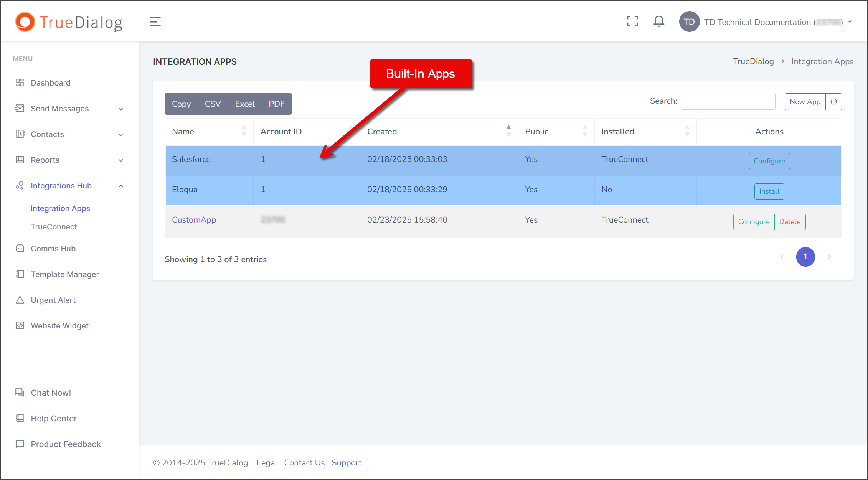The height and width of the screenshot is (480, 868).
Task: Collapse Integrations Hub chevron
Action: [121, 186]
